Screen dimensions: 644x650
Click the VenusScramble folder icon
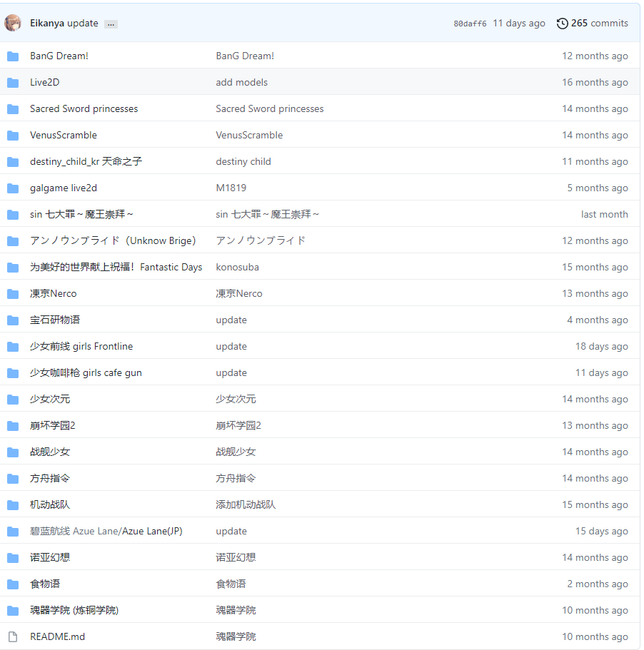click(13, 136)
